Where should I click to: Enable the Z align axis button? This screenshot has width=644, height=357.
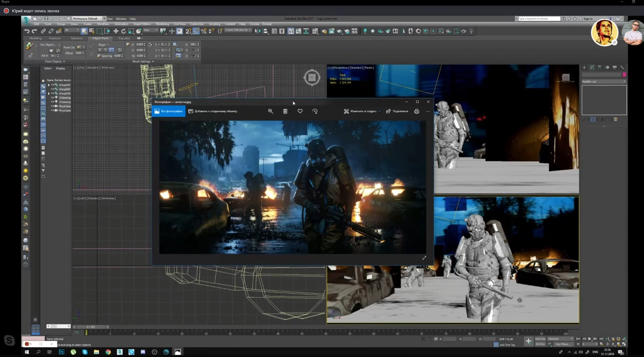click(x=111, y=50)
